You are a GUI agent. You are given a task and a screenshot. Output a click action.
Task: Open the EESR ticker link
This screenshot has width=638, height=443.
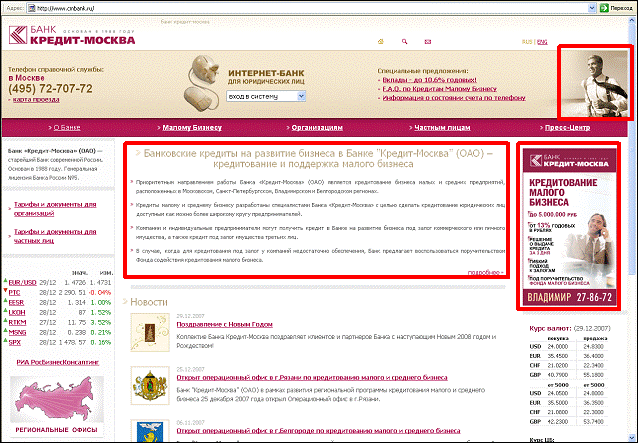[x=16, y=303]
